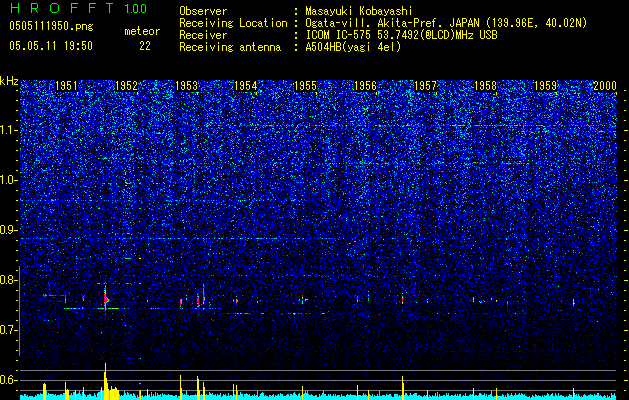
Task: Click the 1954 time axis label
Action: pyautogui.click(x=246, y=86)
